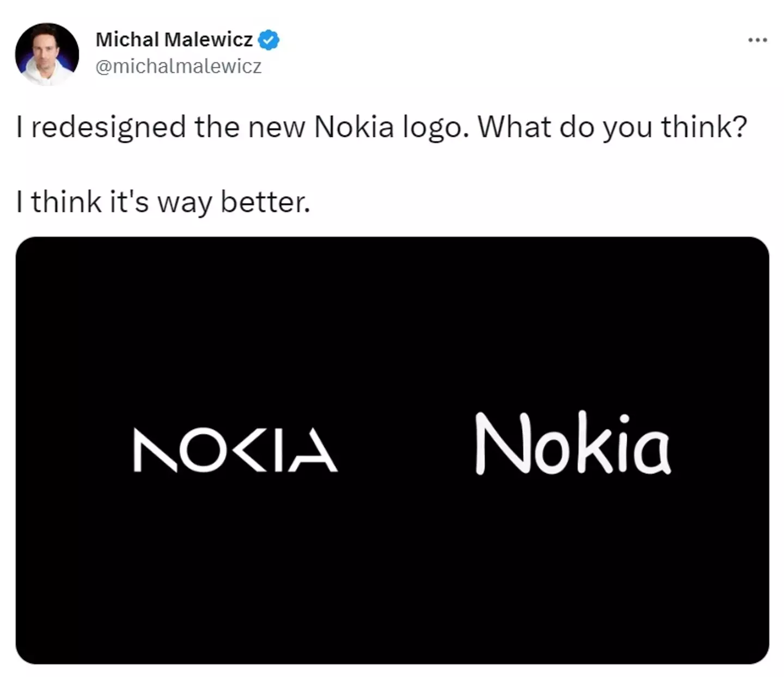Click "What do you think?" in the tweet
Viewport: 784px width, 677px height.
point(612,127)
